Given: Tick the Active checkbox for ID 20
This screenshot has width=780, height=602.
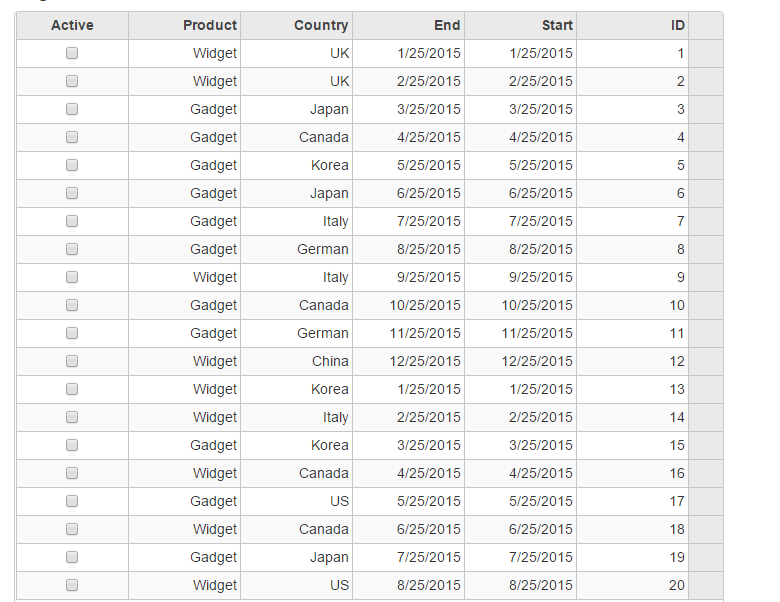Looking at the screenshot, I should (72, 586).
